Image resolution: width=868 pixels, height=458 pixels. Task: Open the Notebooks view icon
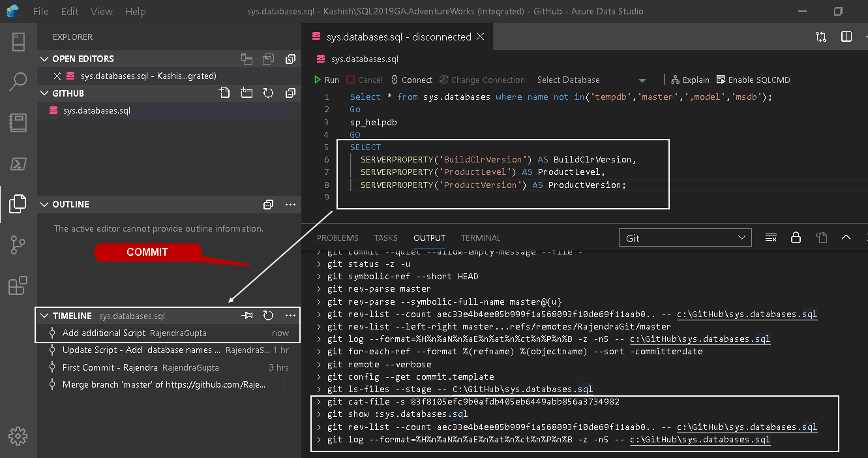pyautogui.click(x=18, y=122)
